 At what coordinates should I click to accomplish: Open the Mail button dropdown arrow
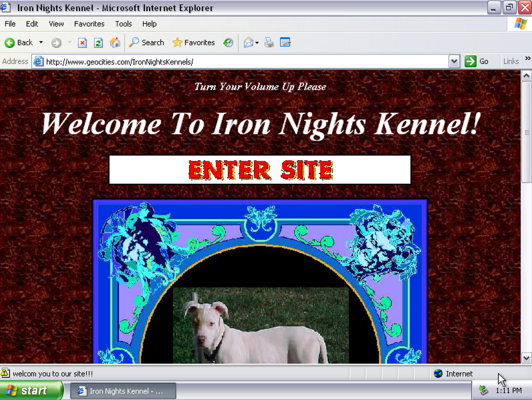[x=257, y=43]
